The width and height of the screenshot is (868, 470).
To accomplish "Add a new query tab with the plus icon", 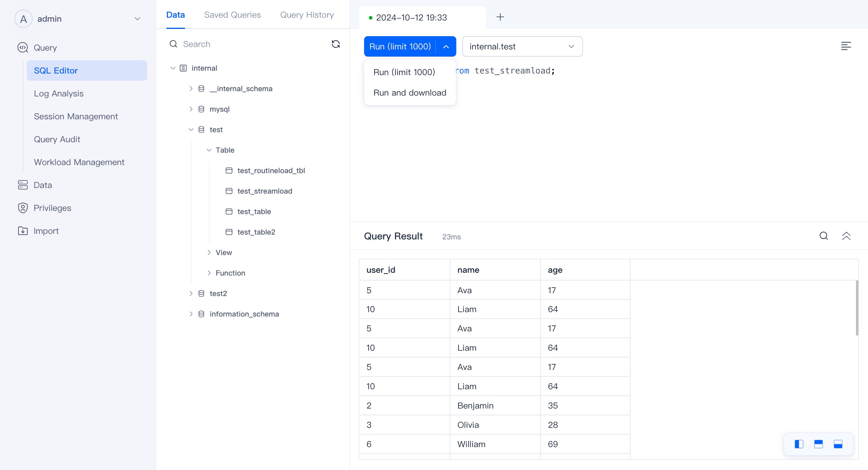I will pos(500,17).
